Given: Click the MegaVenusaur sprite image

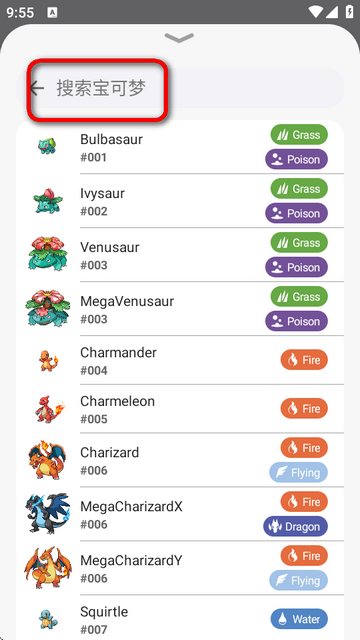Looking at the screenshot, I should 48,308.
